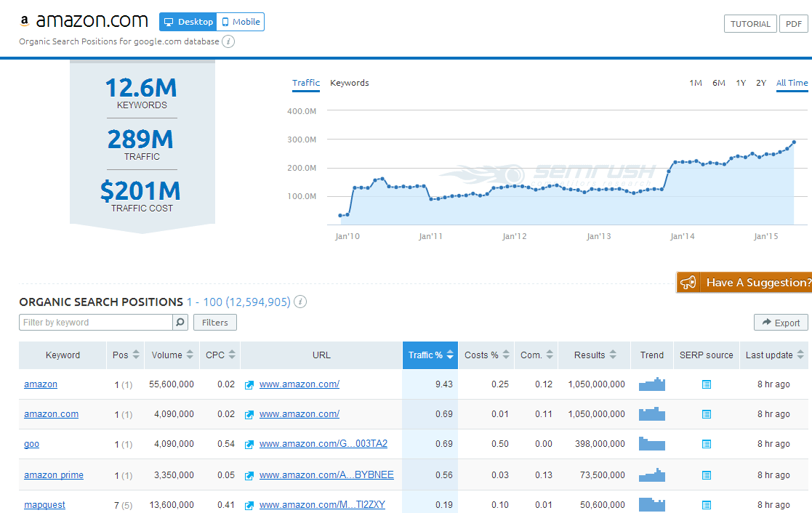Open the amazon prime keyword link
Image resolution: width=812 pixels, height=513 pixels.
click(54, 475)
